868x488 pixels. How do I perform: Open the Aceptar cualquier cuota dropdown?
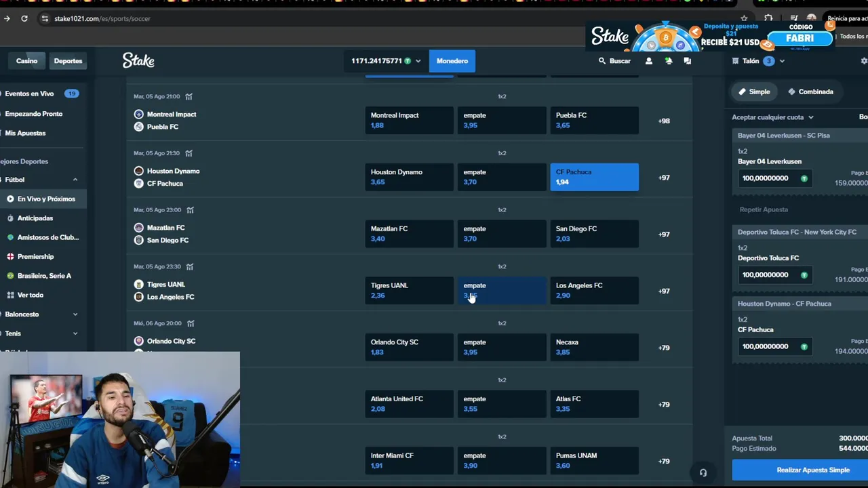(x=772, y=117)
